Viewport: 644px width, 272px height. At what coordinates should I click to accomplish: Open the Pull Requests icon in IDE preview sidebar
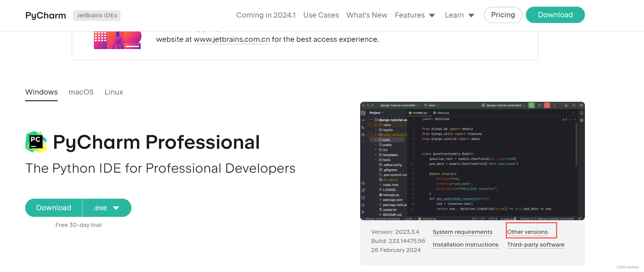click(363, 135)
